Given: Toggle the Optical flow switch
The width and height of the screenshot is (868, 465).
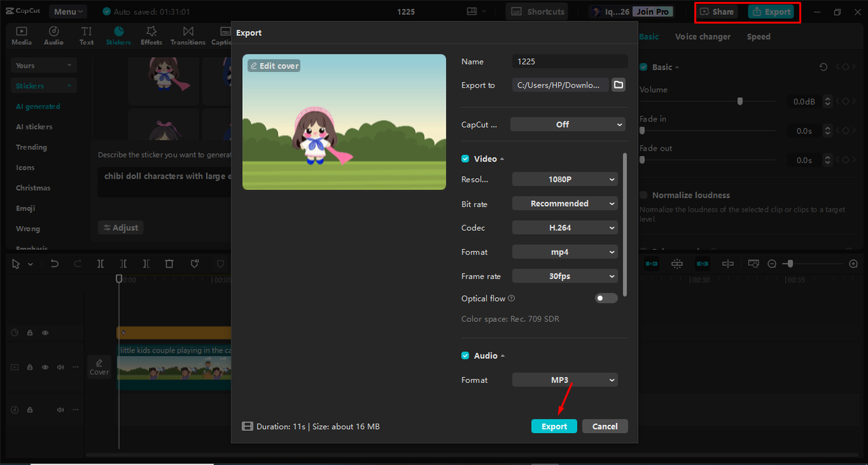Looking at the screenshot, I should pos(606,298).
